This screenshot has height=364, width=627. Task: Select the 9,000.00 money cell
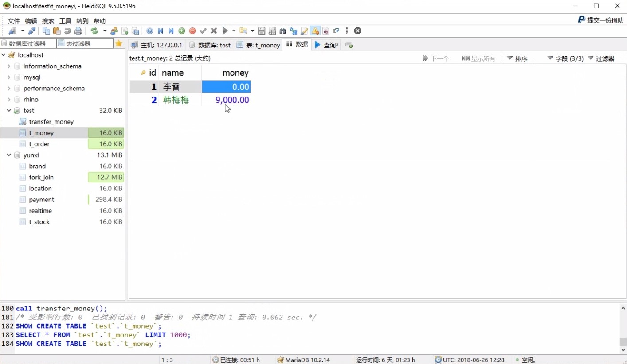pyautogui.click(x=226, y=100)
